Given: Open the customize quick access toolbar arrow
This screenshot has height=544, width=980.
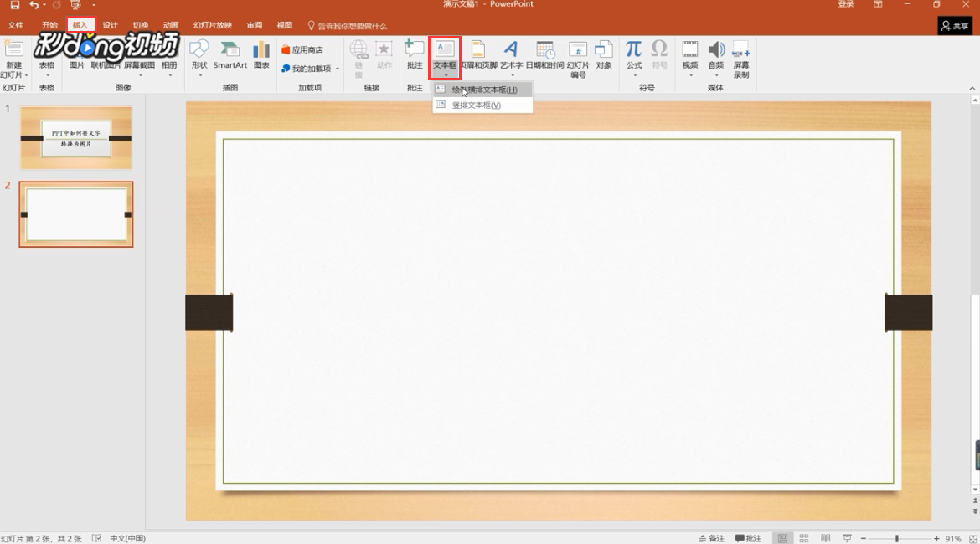Looking at the screenshot, I should tap(94, 4).
